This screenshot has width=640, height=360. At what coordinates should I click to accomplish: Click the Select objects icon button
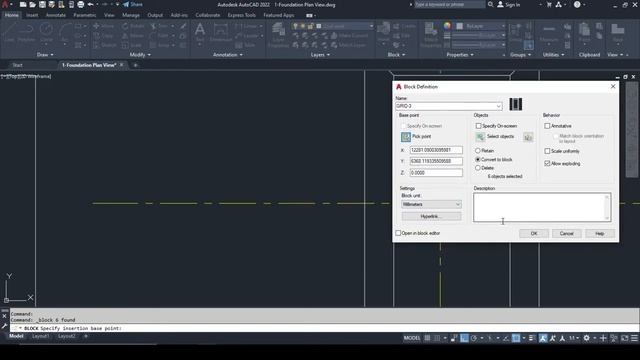tap(480, 137)
